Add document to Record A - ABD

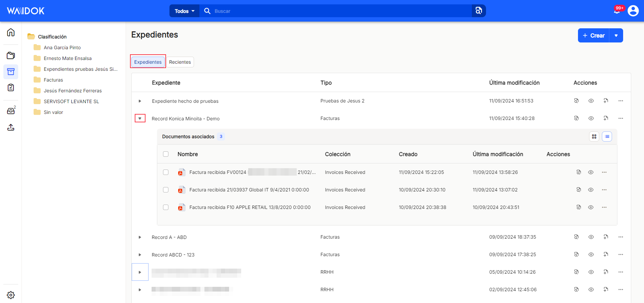(606, 237)
